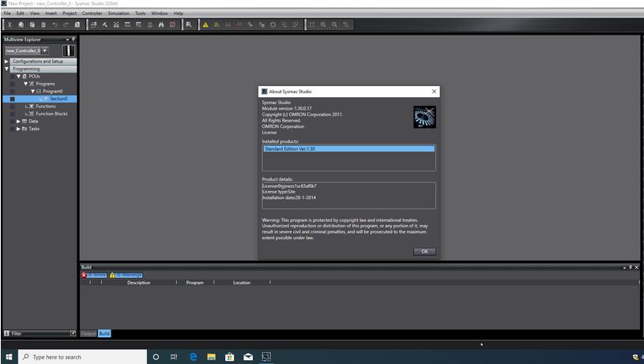Click the Redo arrow toolbar icon
This screenshot has height=364, width=644.
pyautogui.click(x=66, y=24)
